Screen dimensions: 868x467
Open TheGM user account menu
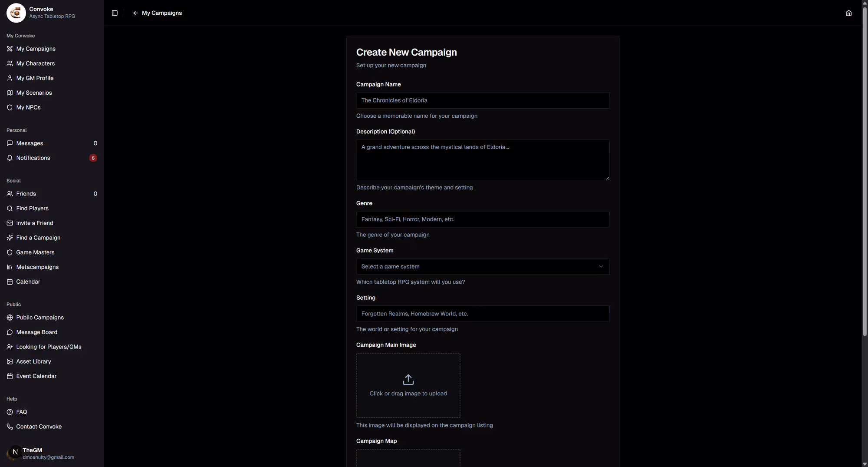[52, 454]
